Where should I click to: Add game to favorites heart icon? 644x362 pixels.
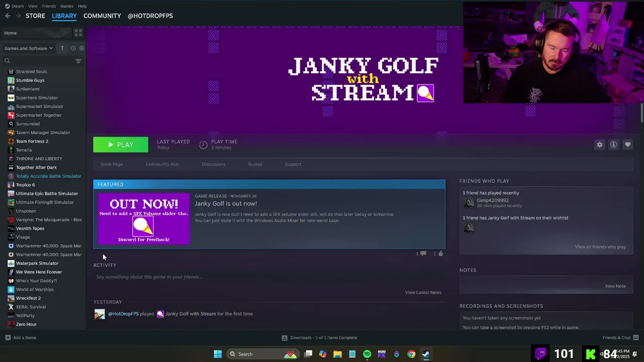coord(627,145)
